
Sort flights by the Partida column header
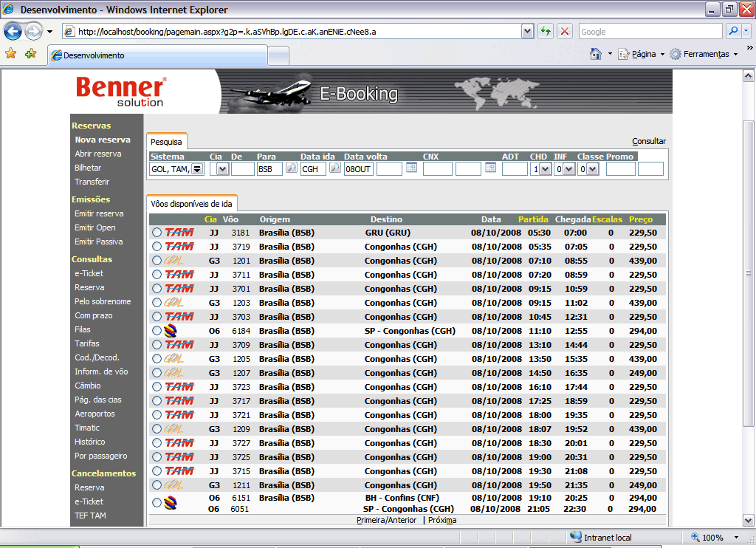[x=533, y=219]
